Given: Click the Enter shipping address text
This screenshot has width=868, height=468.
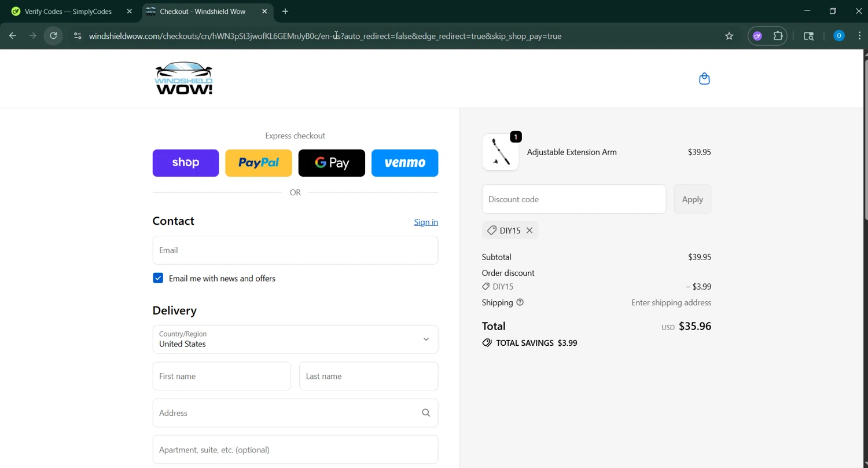Looking at the screenshot, I should pyautogui.click(x=671, y=302).
